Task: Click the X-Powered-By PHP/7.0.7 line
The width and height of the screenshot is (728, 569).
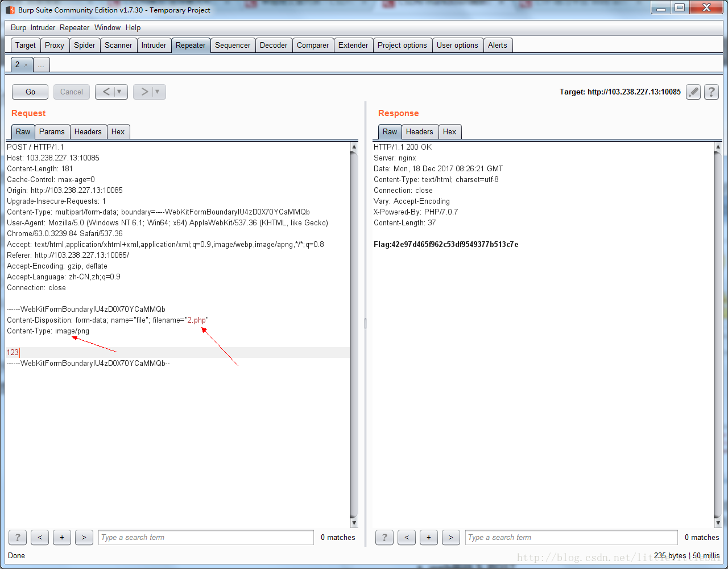Action: pyautogui.click(x=416, y=212)
